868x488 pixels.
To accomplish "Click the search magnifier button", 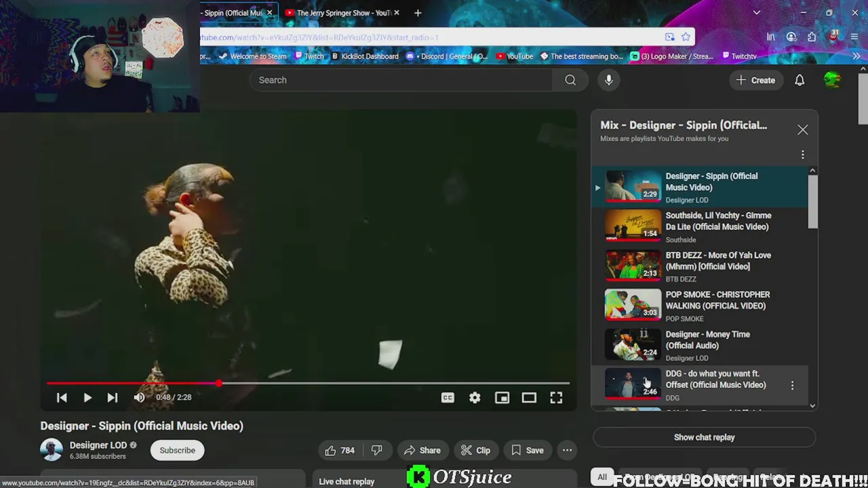I will (x=570, y=80).
